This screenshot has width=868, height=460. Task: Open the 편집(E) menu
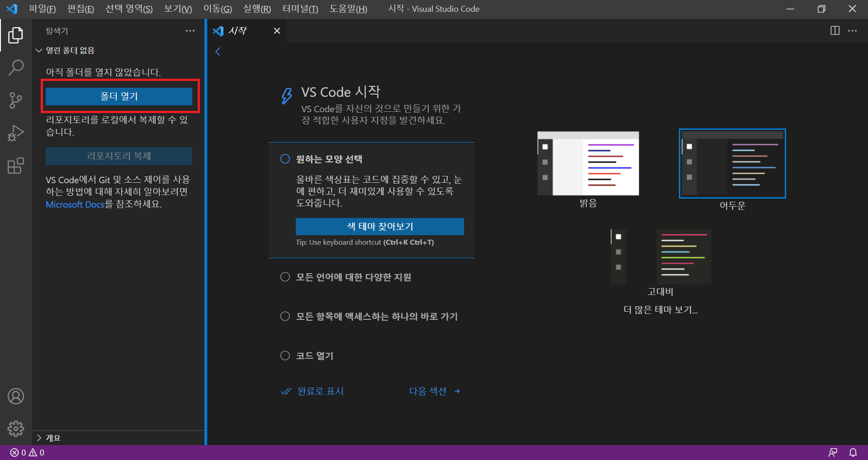[81, 9]
